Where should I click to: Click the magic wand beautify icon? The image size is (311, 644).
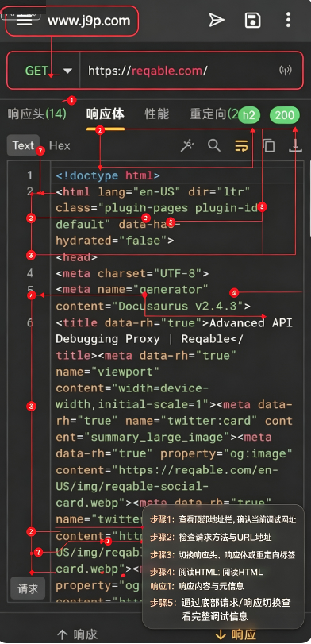coord(187,145)
